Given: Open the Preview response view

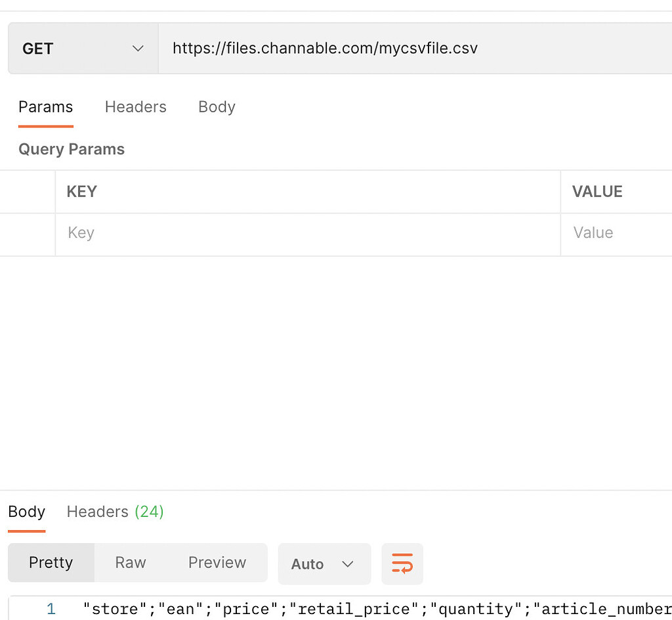Looking at the screenshot, I should coord(217,563).
